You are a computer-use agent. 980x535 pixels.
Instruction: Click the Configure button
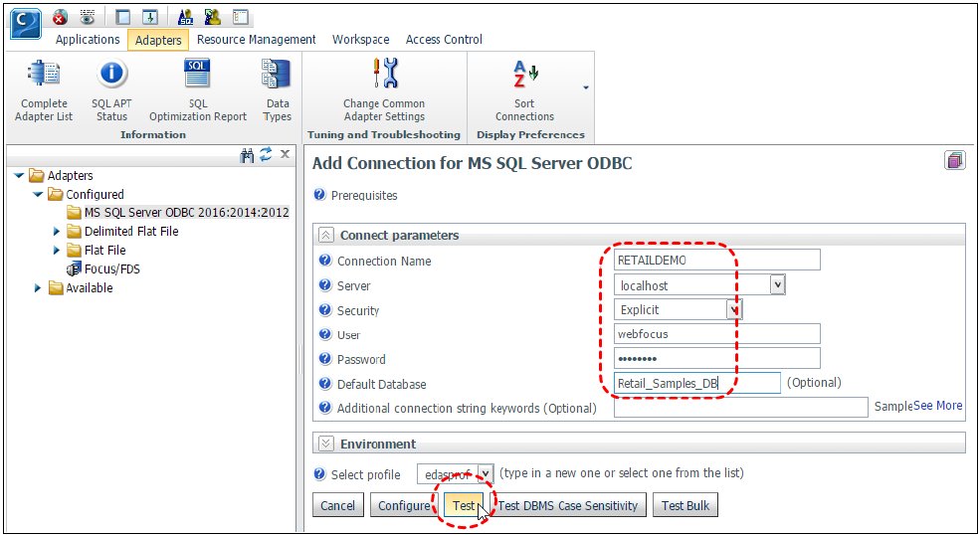pos(404,505)
